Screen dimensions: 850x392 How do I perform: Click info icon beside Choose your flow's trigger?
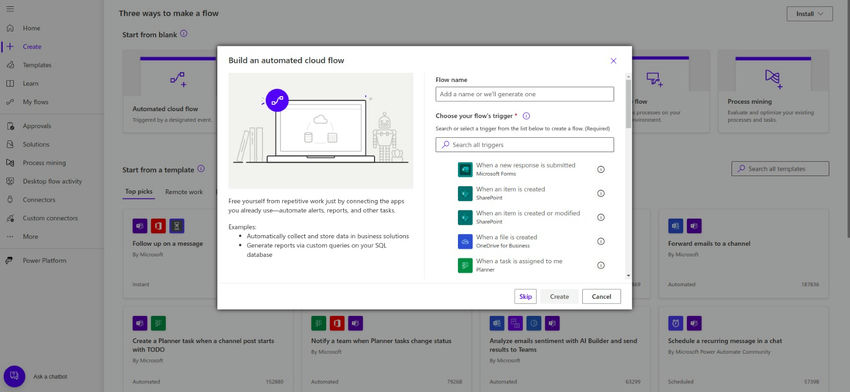pyautogui.click(x=526, y=116)
